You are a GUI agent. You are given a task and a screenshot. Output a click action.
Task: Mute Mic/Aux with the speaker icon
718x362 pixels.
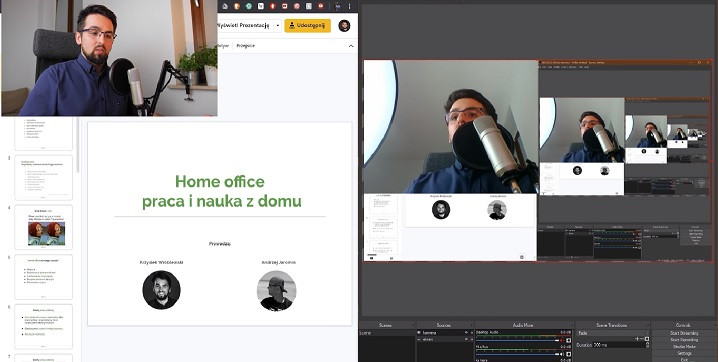(x=561, y=354)
